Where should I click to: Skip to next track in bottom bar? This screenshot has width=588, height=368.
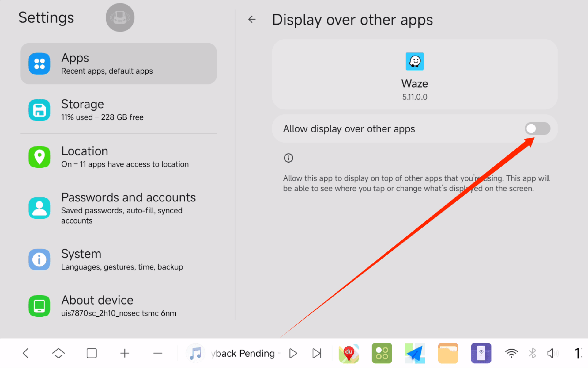point(317,353)
